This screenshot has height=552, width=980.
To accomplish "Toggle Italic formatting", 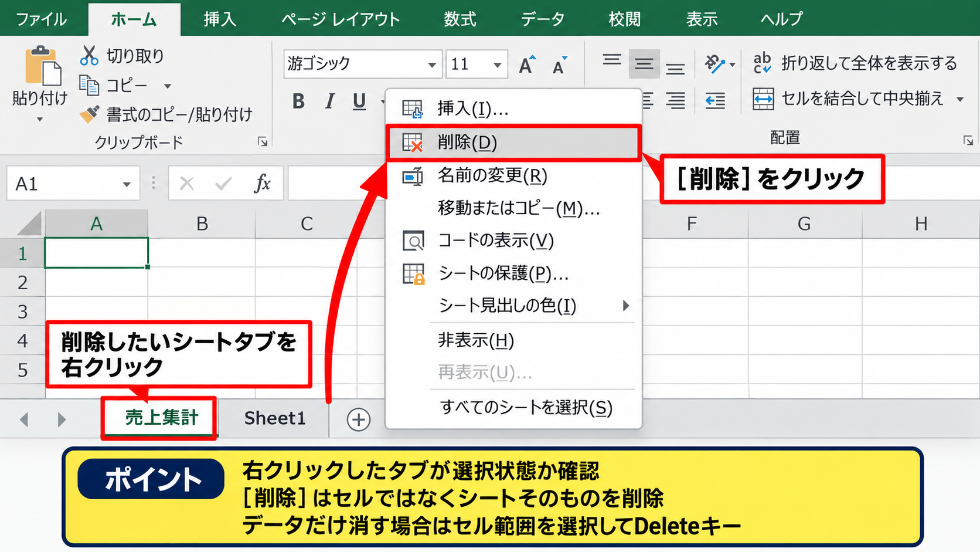I will point(329,101).
